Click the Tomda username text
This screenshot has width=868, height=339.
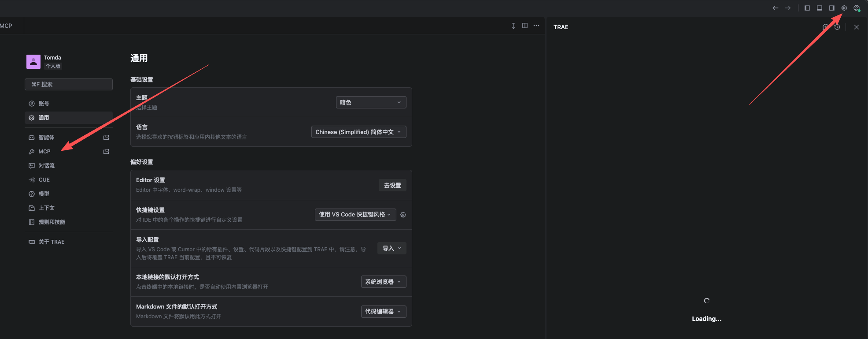(x=52, y=58)
